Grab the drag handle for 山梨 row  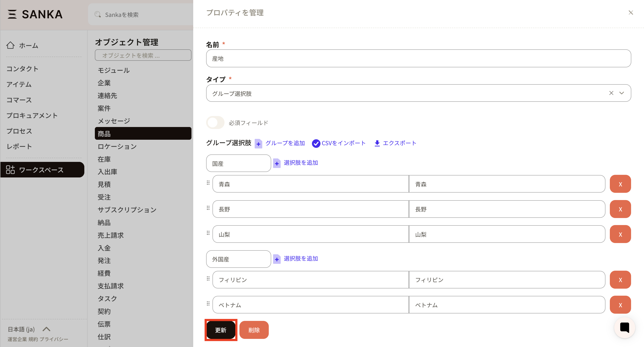click(208, 233)
